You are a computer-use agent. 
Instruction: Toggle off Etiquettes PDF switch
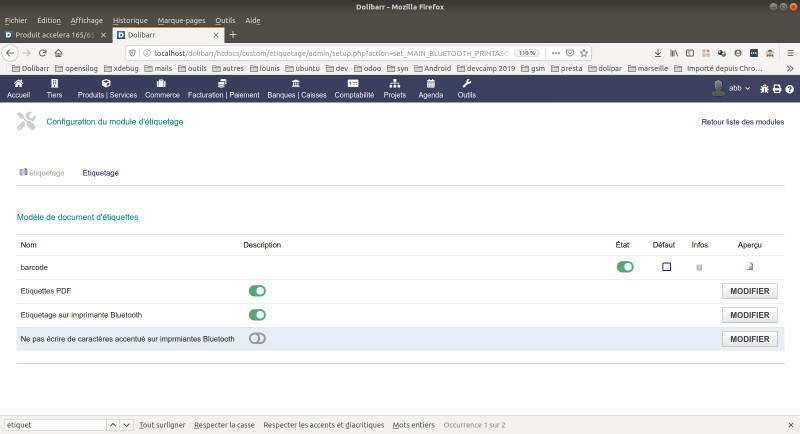pyautogui.click(x=257, y=291)
